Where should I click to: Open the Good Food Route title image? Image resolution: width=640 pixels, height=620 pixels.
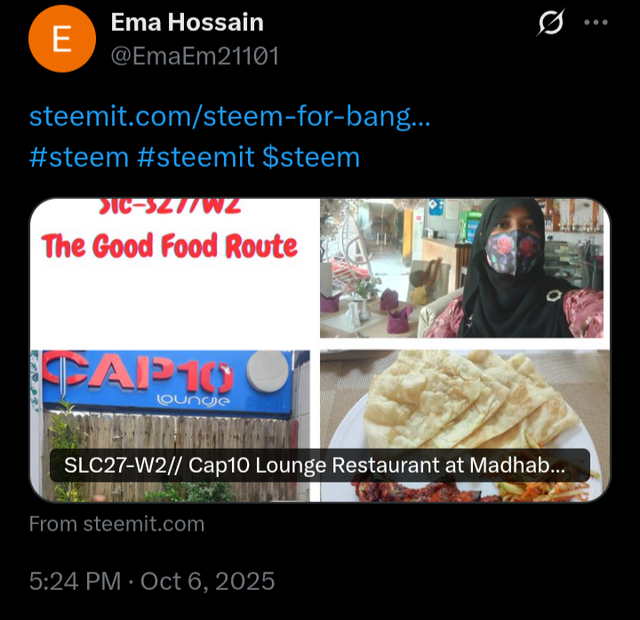tap(170, 269)
